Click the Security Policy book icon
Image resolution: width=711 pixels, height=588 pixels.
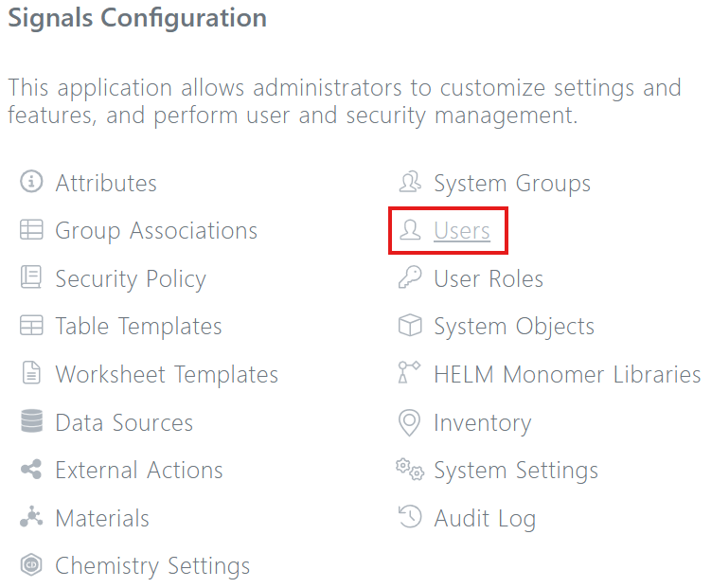(x=31, y=278)
